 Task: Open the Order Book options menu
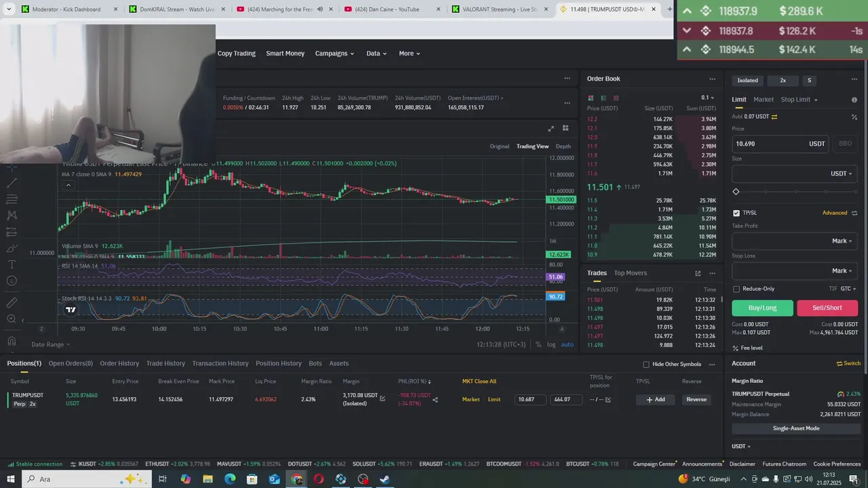click(x=712, y=79)
